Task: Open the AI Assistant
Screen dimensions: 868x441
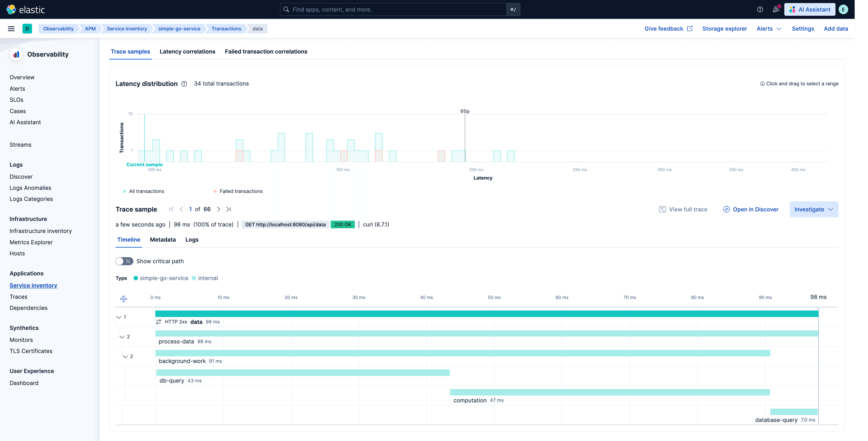Action: (x=810, y=9)
